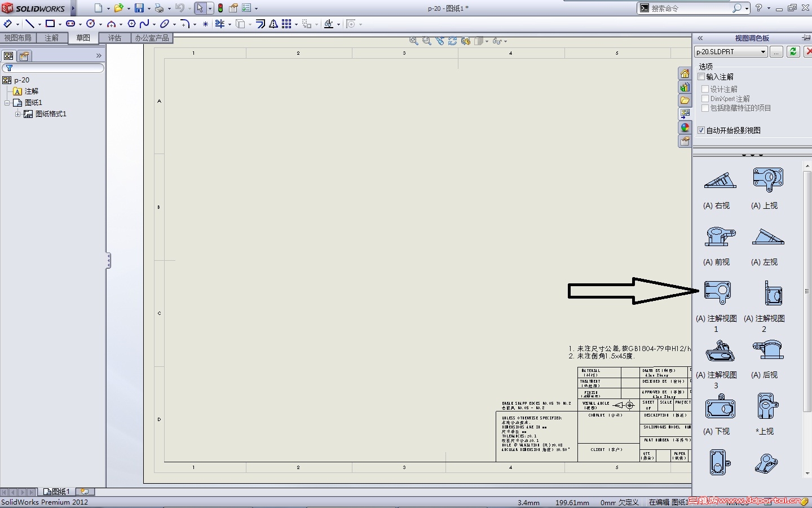812x508 pixels.
Task: Refresh the View Palette with green arrows
Action: (x=793, y=51)
